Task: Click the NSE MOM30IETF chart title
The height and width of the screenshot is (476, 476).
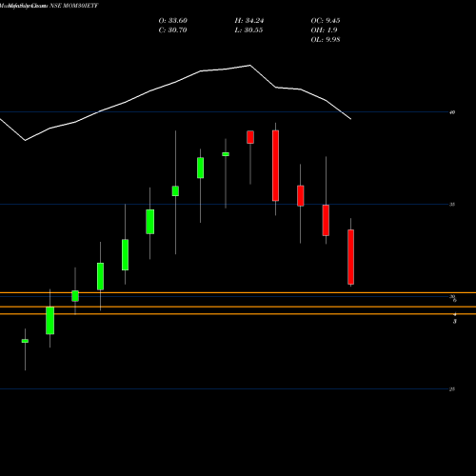Action: [74, 6]
